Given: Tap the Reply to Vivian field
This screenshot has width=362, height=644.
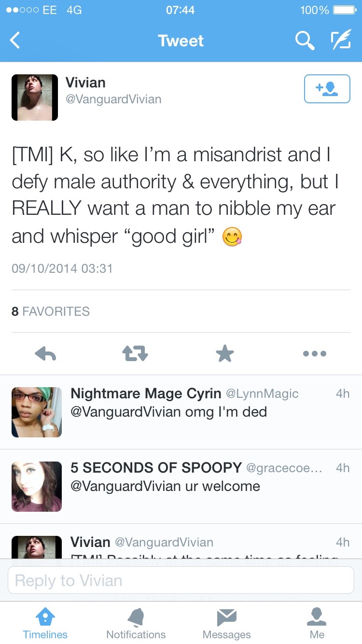Looking at the screenshot, I should tap(181, 580).
